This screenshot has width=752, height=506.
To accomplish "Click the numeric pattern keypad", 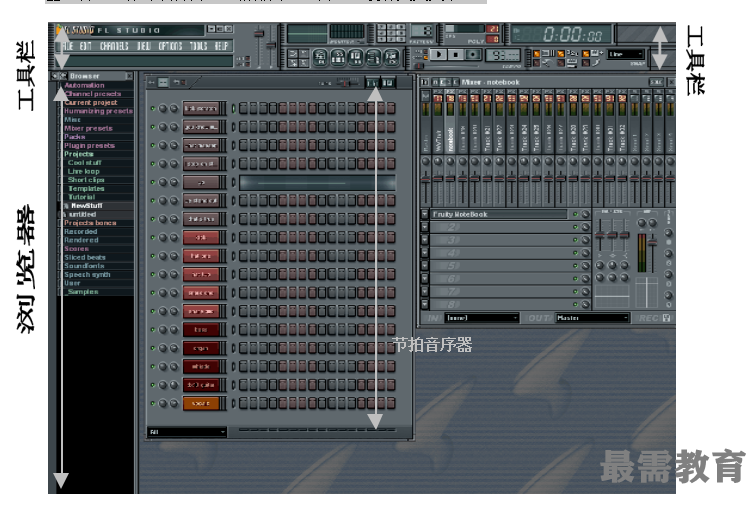I will pyautogui.click(x=391, y=34).
